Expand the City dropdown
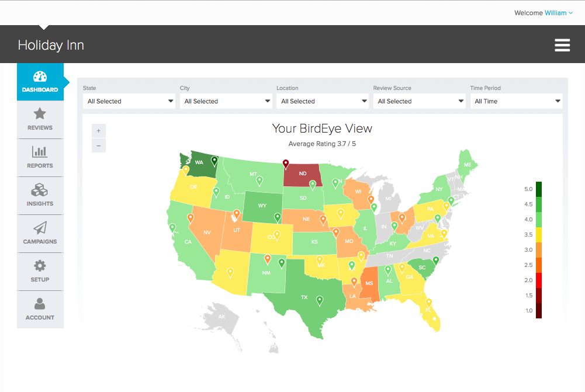Image resolution: width=585 pixels, height=392 pixels. (x=226, y=101)
